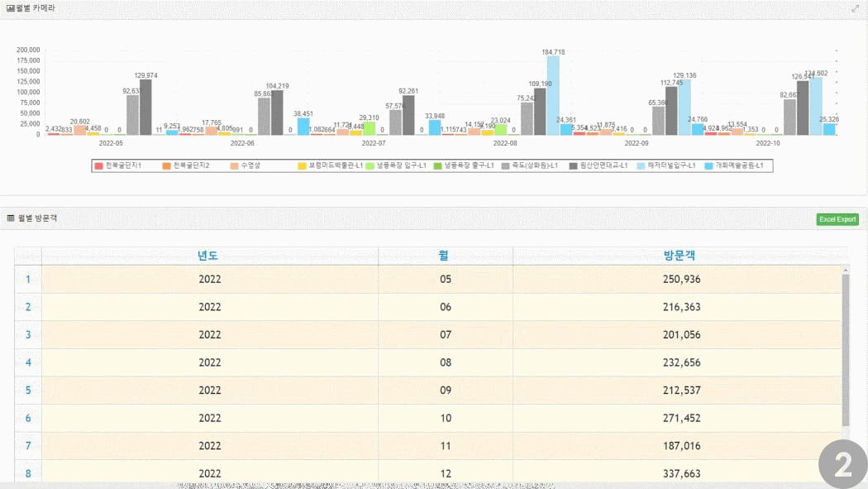Click the 보령머드박물관-L1 legend color box
The image size is (868, 489).
303,166
